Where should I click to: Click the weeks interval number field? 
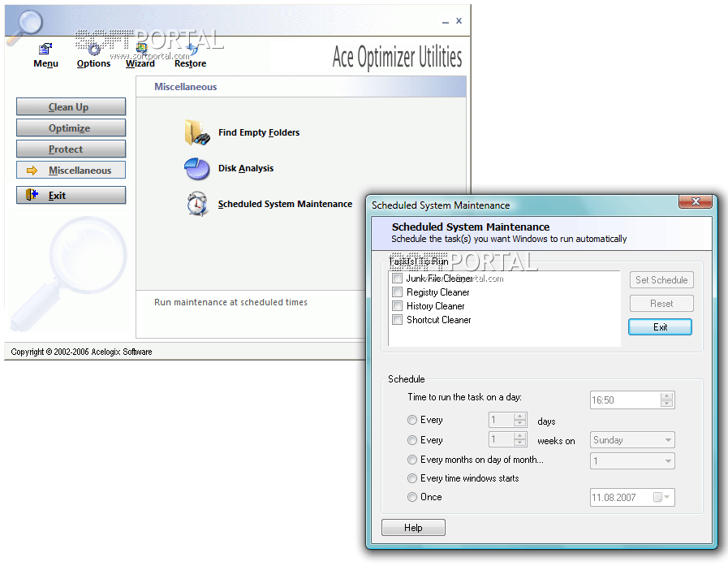pos(502,439)
